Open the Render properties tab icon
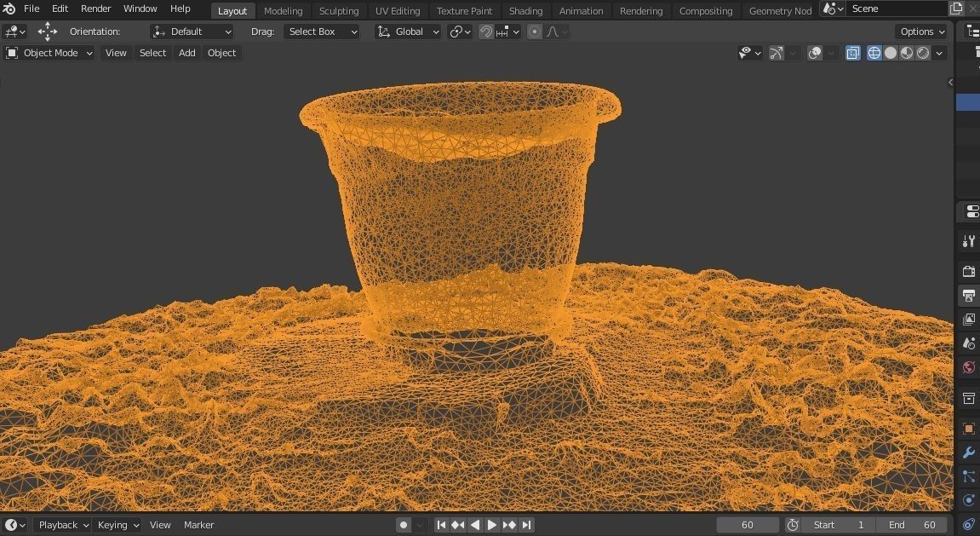 click(x=969, y=271)
